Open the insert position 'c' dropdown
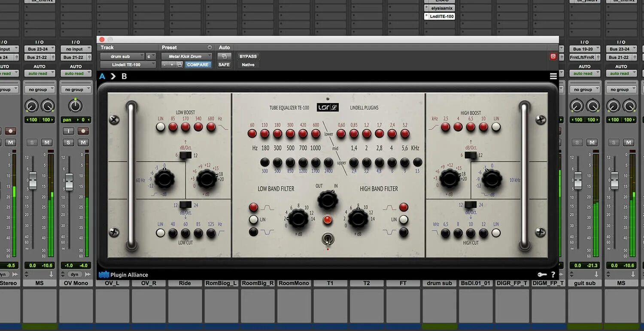The height and width of the screenshot is (331, 644). pyautogui.click(x=151, y=56)
